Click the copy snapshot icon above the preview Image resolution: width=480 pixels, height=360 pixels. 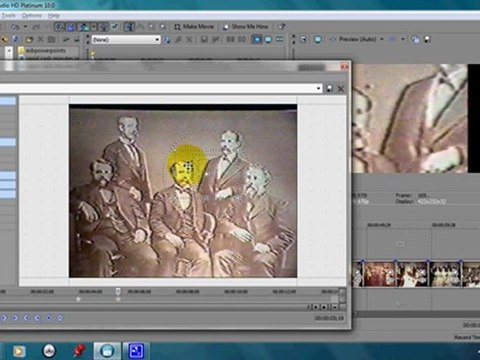(x=415, y=40)
